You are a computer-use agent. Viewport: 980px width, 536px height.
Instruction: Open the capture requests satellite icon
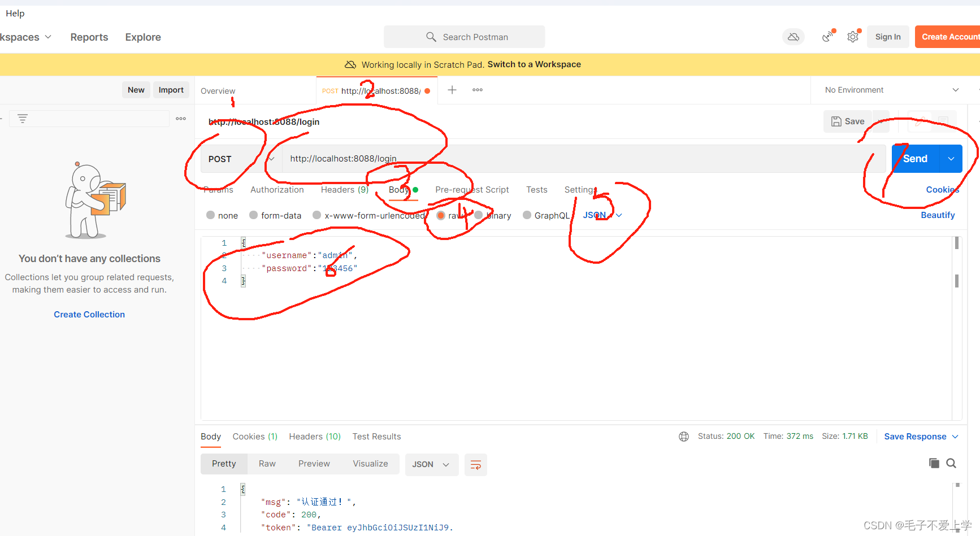click(827, 36)
